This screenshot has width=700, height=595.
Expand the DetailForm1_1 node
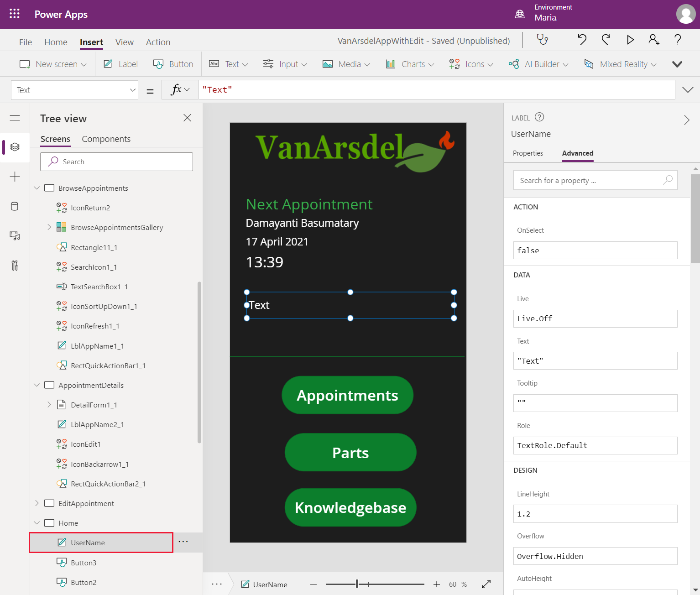(x=49, y=405)
